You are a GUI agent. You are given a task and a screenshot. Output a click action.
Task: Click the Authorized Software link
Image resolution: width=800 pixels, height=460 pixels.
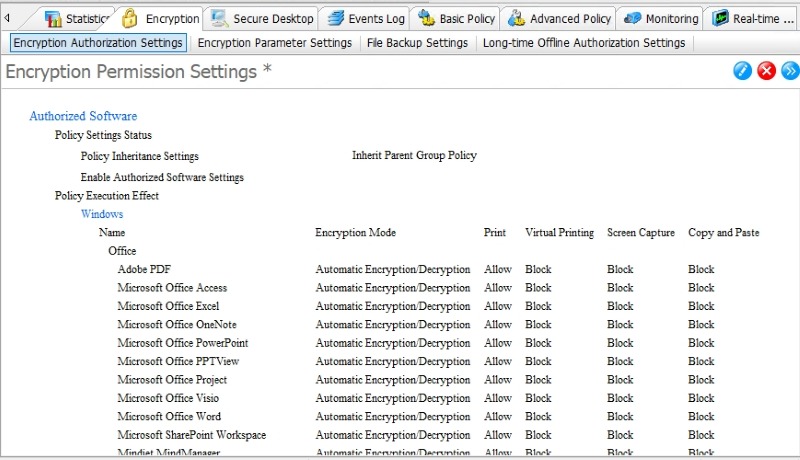[83, 116]
